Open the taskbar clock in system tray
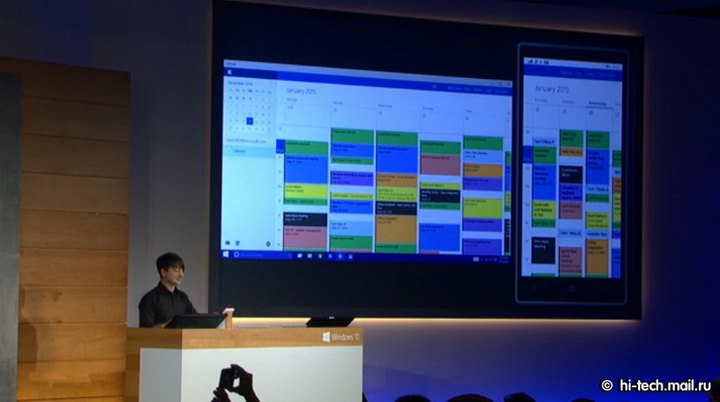This screenshot has height=402, width=720. tap(503, 260)
